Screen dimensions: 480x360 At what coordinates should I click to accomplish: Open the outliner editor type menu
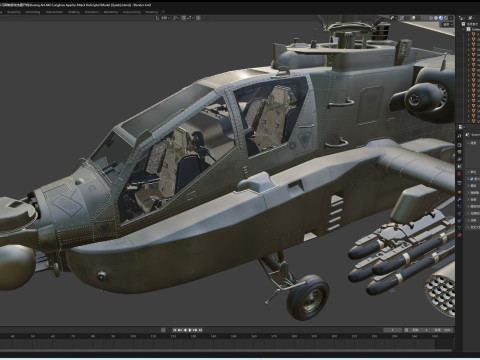[x=461, y=18]
